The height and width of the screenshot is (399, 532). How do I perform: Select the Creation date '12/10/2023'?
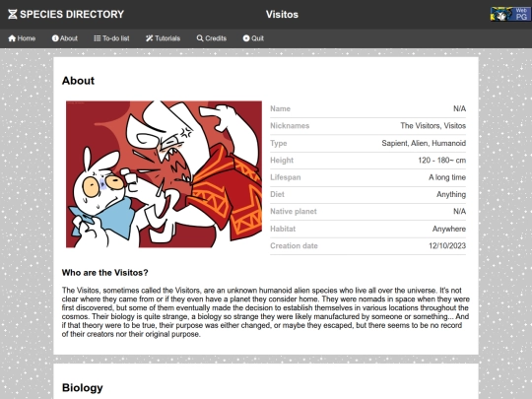coord(447,246)
